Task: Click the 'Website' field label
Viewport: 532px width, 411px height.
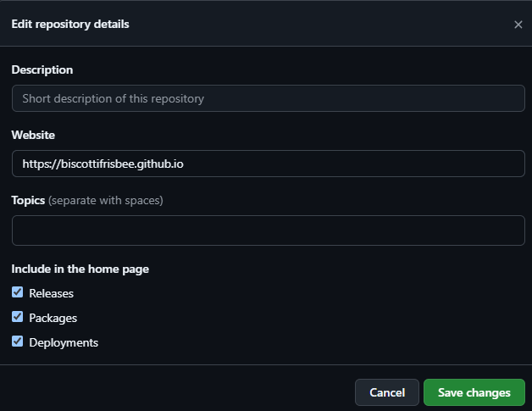Action: (x=33, y=135)
